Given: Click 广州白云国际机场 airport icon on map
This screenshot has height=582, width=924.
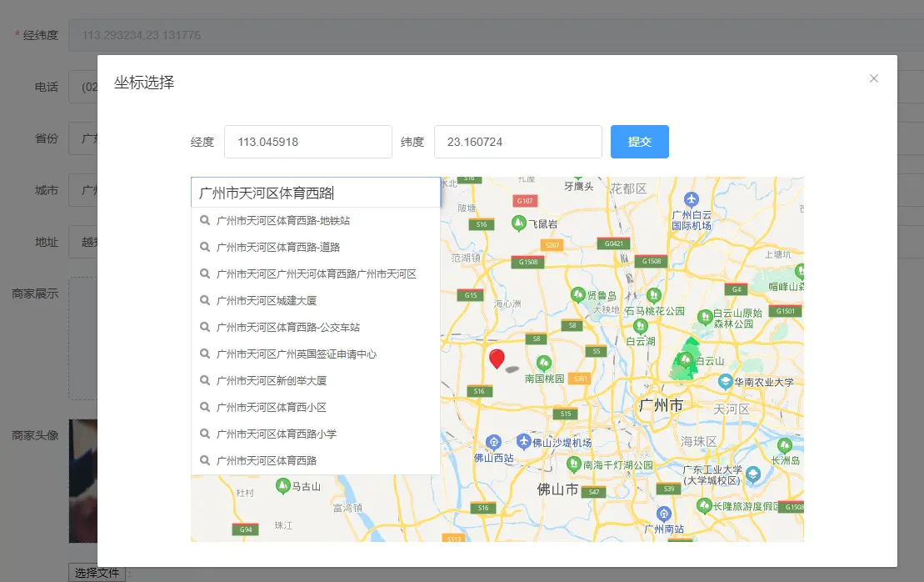Looking at the screenshot, I should (x=692, y=199).
